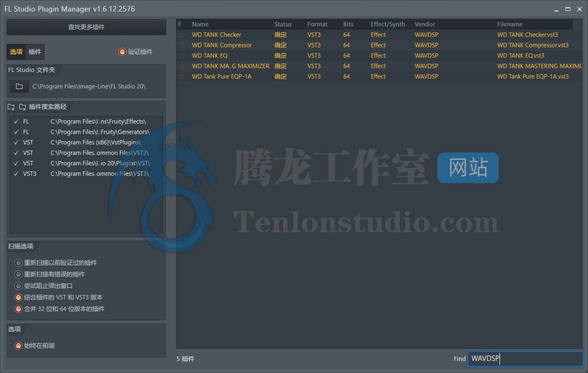588x373 pixels.
Task: Click WD TANK Compressor.vst3 filename
Action: coord(532,45)
